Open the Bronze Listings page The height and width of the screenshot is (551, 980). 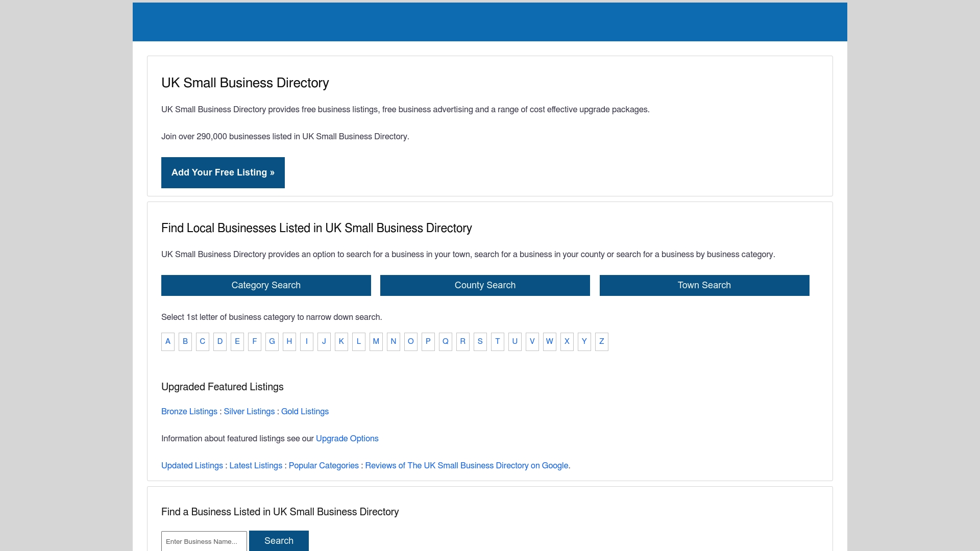click(x=189, y=411)
